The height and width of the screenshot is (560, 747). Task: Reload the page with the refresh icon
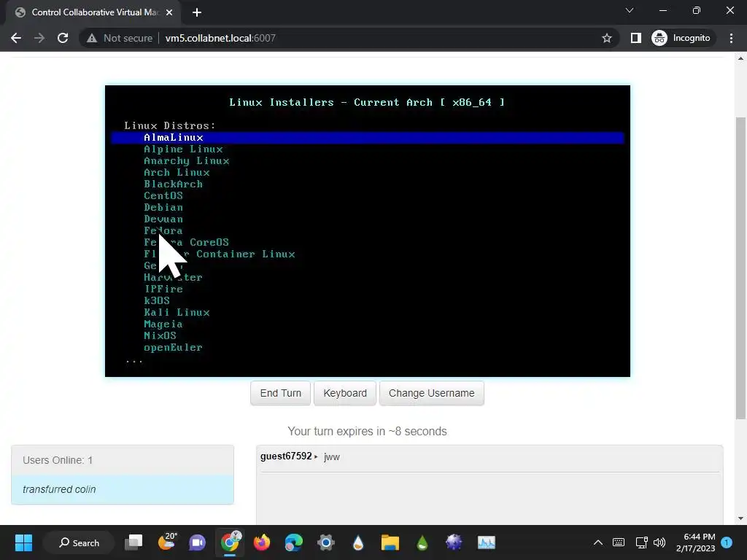[x=63, y=38]
